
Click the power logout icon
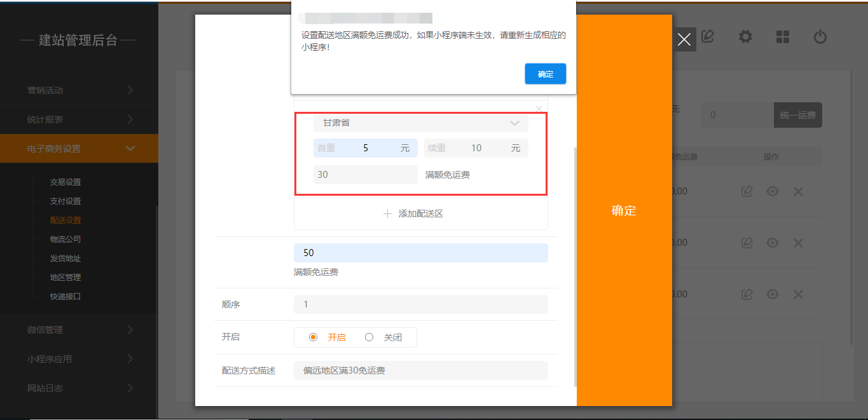[820, 37]
